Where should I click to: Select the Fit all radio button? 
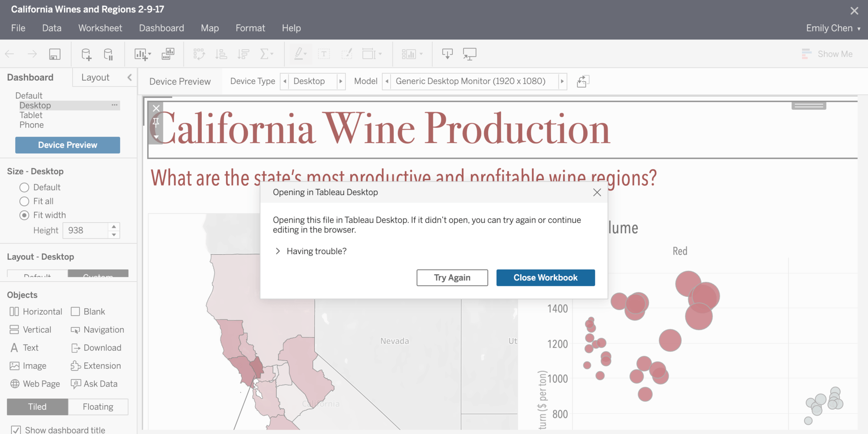point(24,201)
